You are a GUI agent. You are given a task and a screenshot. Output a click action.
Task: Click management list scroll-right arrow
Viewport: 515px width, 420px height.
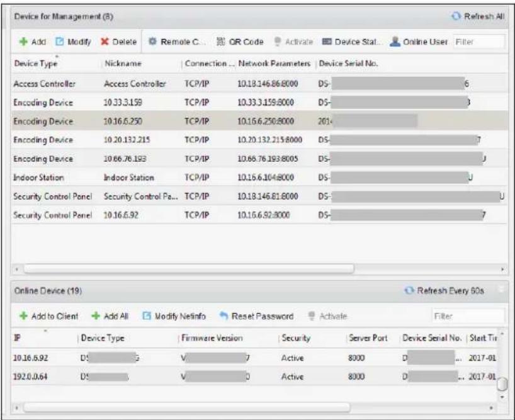click(x=502, y=270)
